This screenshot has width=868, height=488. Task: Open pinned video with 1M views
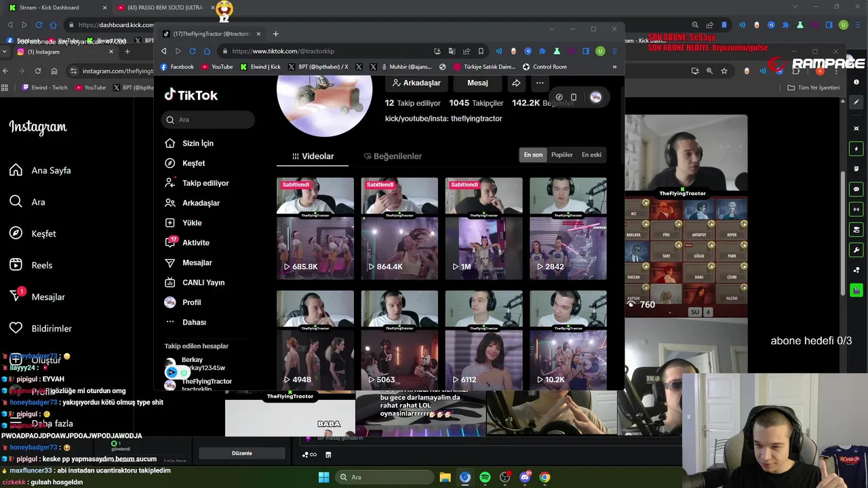coord(484,228)
